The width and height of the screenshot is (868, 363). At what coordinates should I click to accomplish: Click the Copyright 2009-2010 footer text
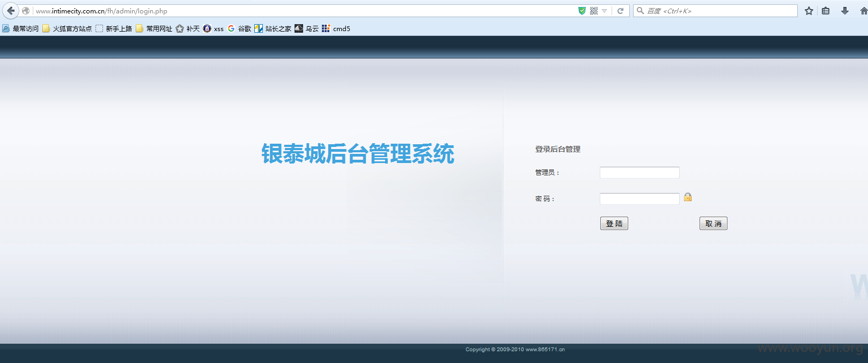[x=515, y=350]
